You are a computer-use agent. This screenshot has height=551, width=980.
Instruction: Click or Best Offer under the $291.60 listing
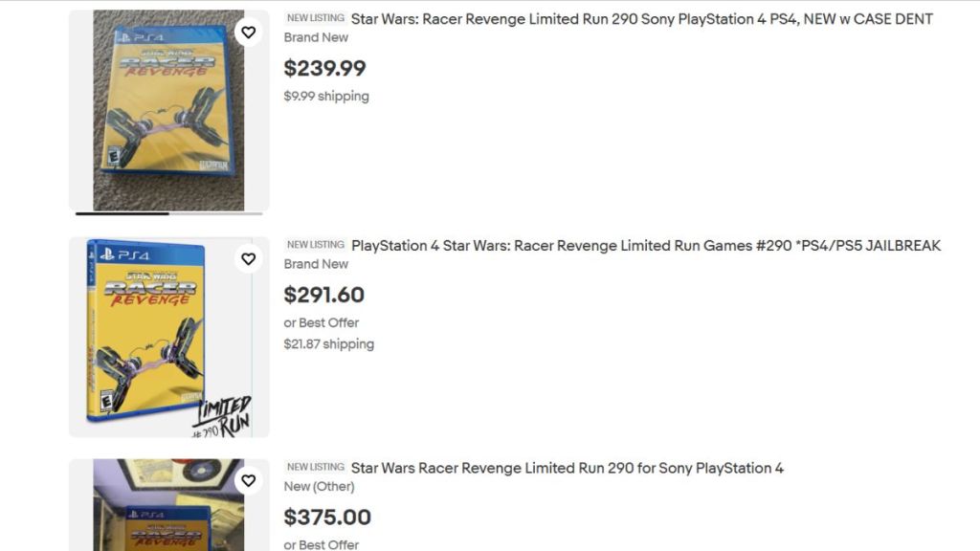(x=321, y=322)
